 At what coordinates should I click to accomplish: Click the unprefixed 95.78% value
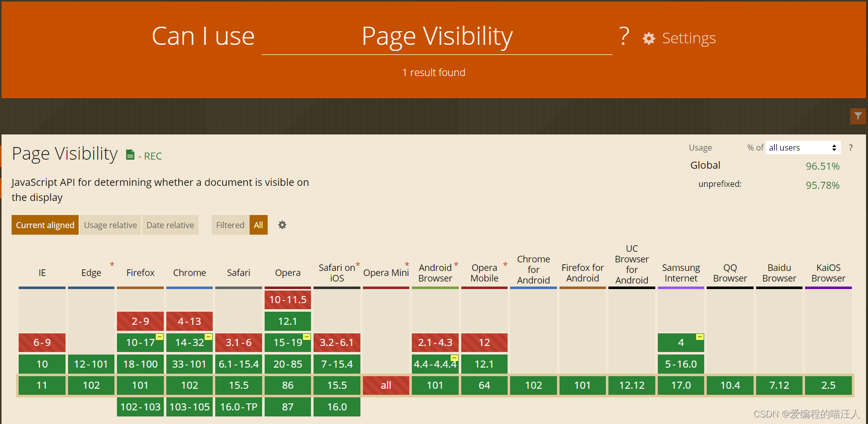coord(822,185)
